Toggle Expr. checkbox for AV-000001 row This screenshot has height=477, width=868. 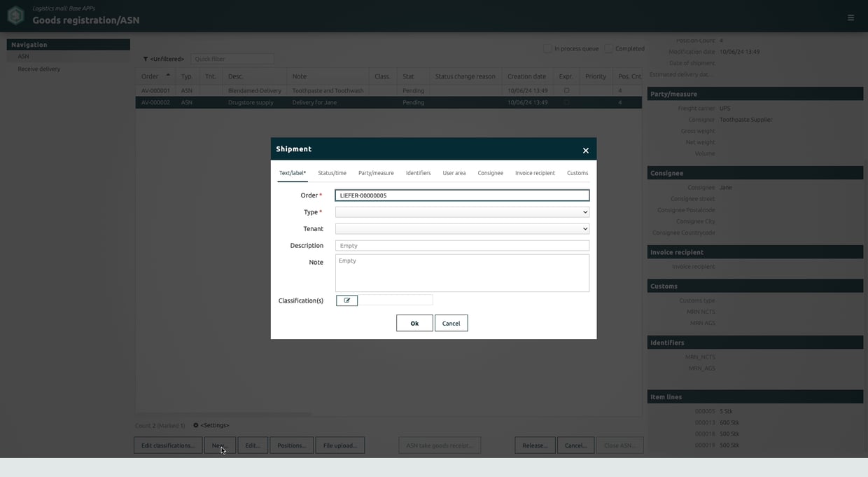[566, 90]
